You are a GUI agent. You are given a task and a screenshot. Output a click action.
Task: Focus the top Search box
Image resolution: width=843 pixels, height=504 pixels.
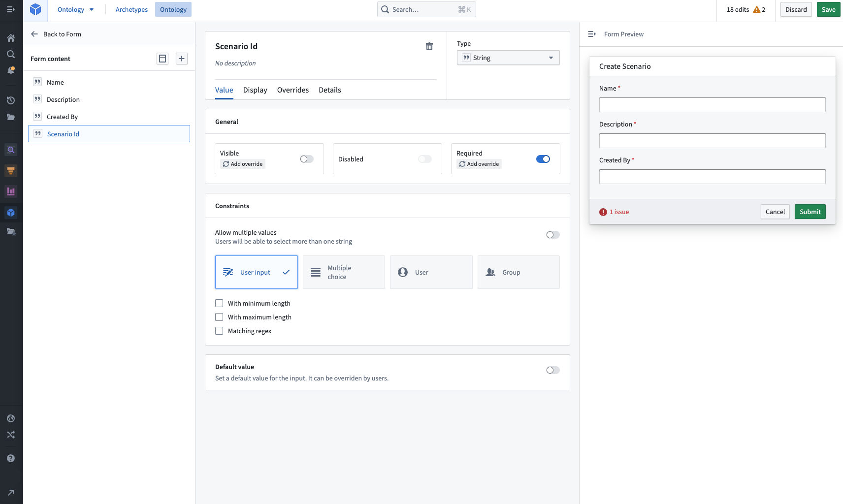[x=426, y=9]
